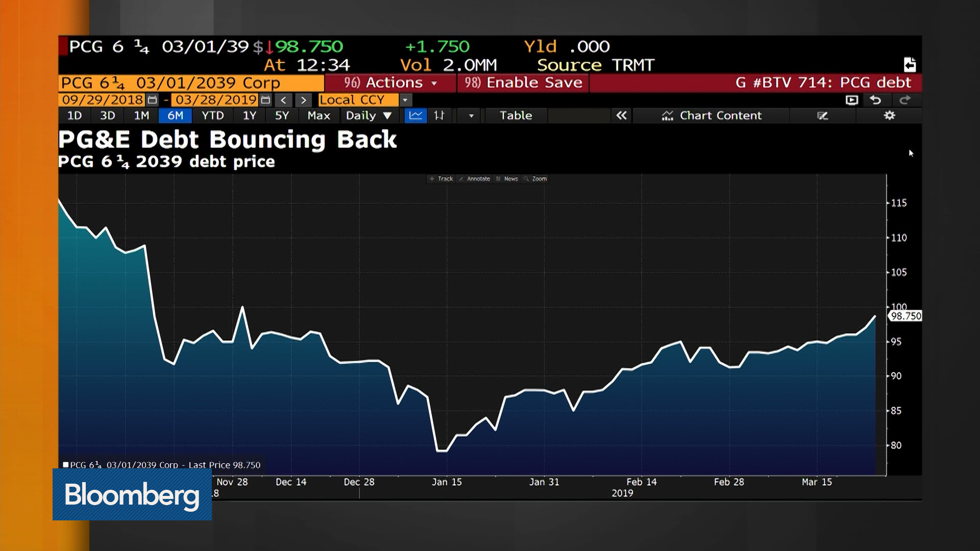Open the Chart Content button
980x551 pixels.
(712, 116)
